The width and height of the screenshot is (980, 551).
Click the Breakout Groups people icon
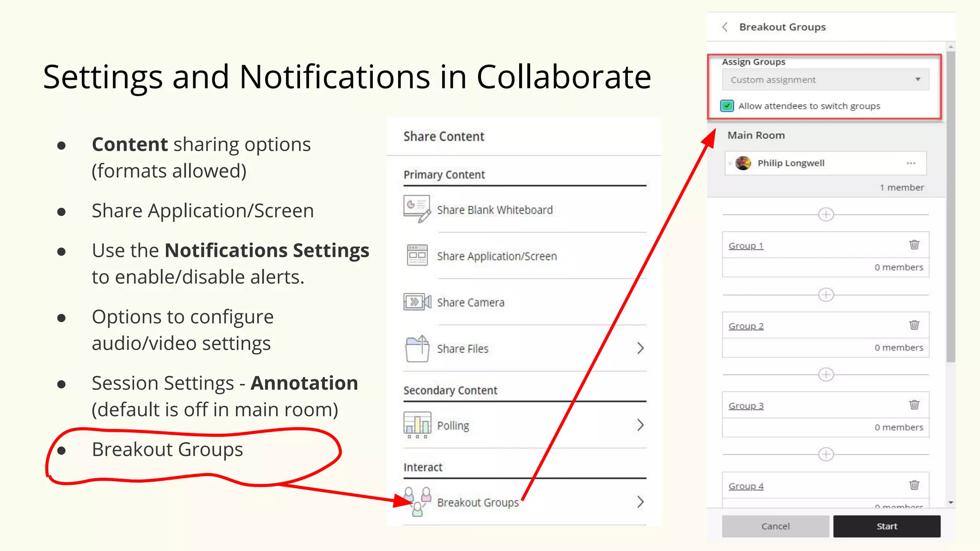(x=417, y=501)
